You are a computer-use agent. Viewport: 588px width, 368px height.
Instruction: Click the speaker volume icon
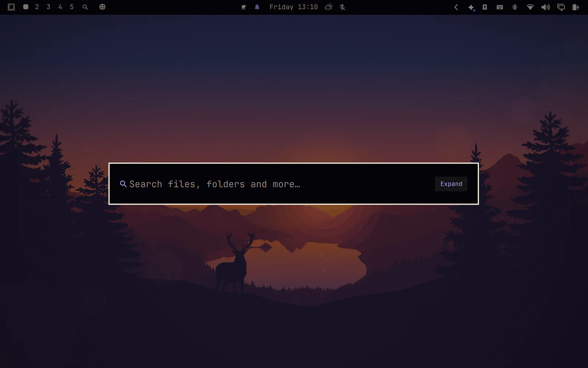pos(546,7)
